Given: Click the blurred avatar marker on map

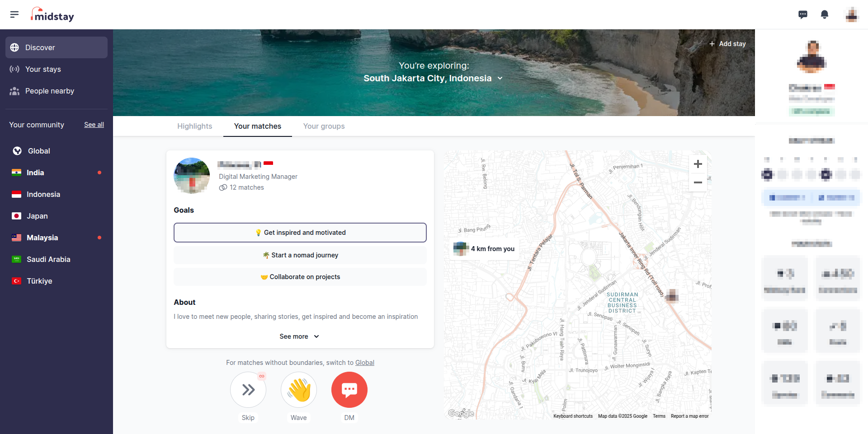Looking at the screenshot, I should pyautogui.click(x=672, y=296).
